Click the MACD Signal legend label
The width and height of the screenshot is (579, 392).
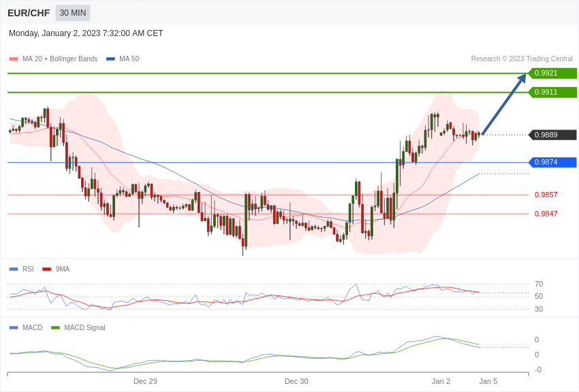tap(84, 327)
